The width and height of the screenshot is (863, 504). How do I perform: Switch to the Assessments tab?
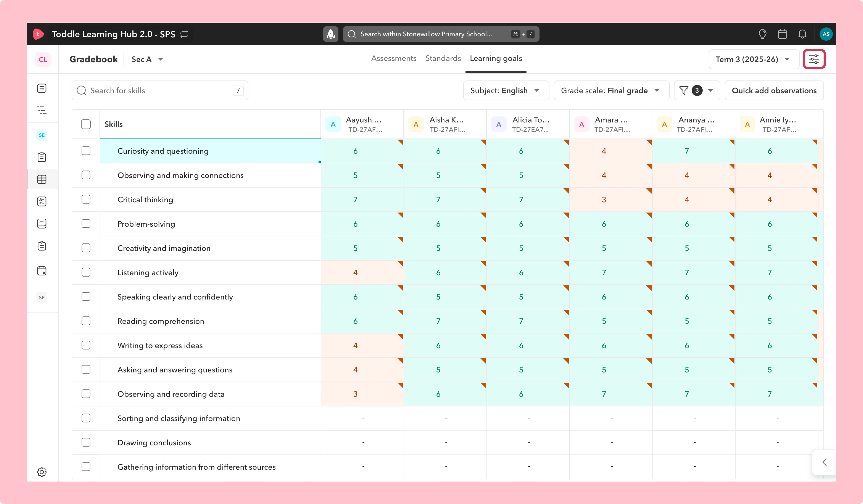(x=394, y=59)
